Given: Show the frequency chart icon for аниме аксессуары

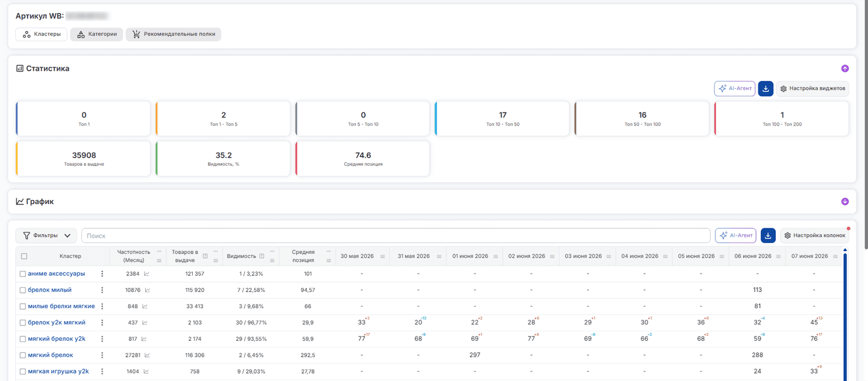Looking at the screenshot, I should click(x=147, y=274).
